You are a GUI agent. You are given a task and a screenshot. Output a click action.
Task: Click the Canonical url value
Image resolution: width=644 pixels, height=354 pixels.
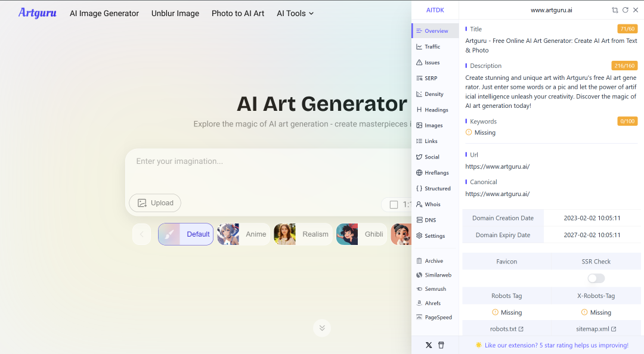[497, 194]
